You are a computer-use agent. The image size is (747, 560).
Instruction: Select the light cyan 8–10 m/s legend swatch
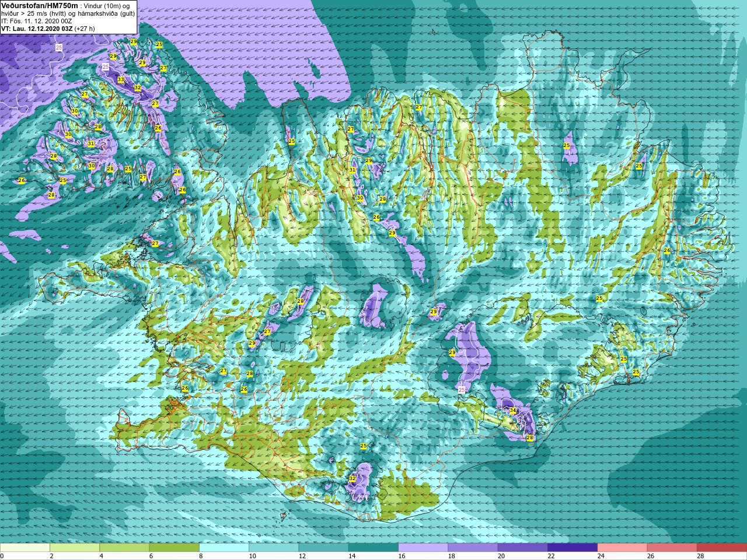pyautogui.click(x=224, y=548)
